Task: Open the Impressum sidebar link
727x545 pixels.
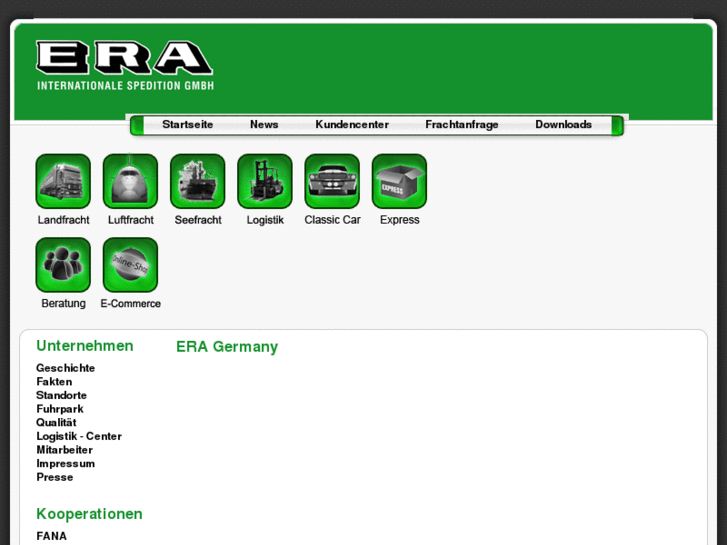Action: [x=65, y=464]
